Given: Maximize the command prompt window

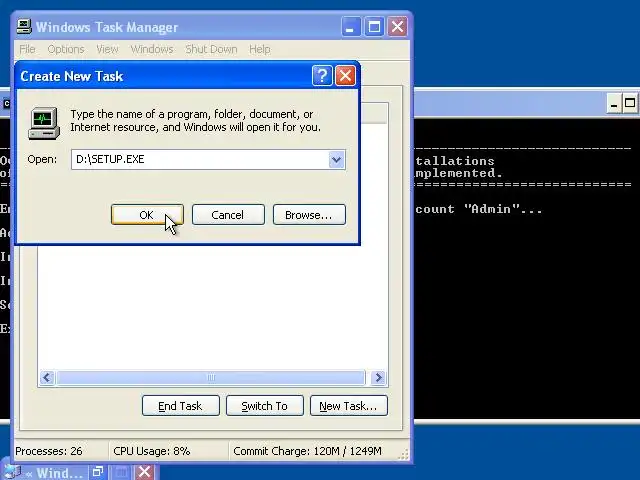Looking at the screenshot, I should coord(630,104).
